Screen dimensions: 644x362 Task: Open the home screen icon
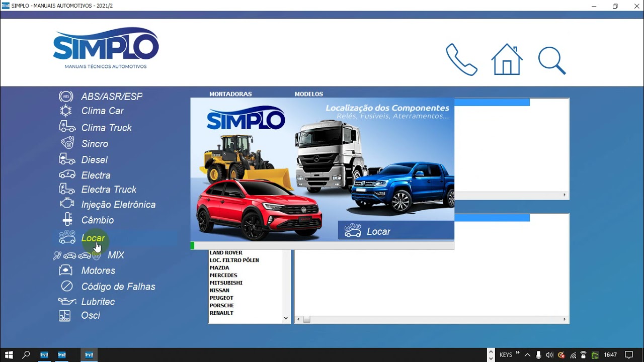[507, 59]
